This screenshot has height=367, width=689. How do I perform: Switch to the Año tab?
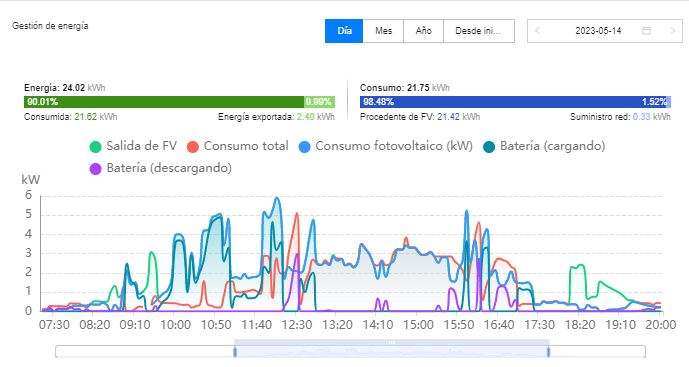(x=424, y=31)
